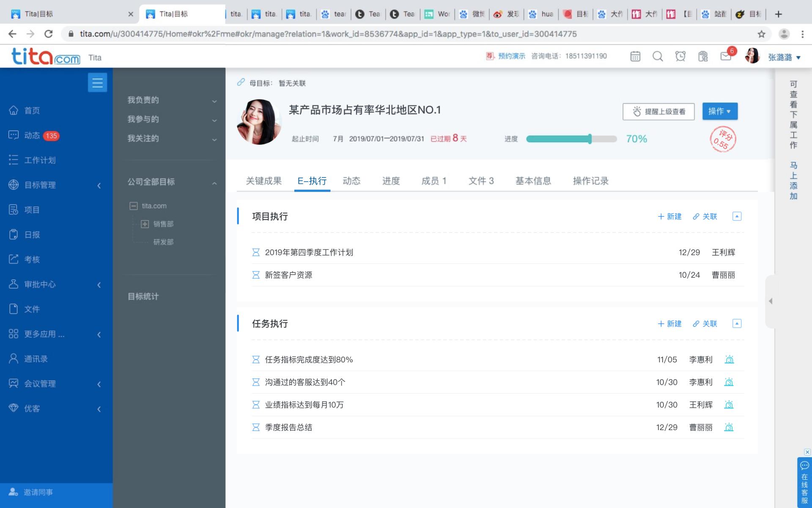Click 新建 in the 任务执行 section
Screen dimensions: 812x508
tap(669, 323)
